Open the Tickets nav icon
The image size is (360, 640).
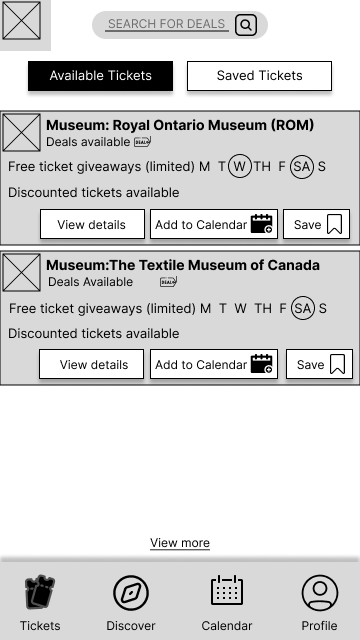click(x=40, y=591)
